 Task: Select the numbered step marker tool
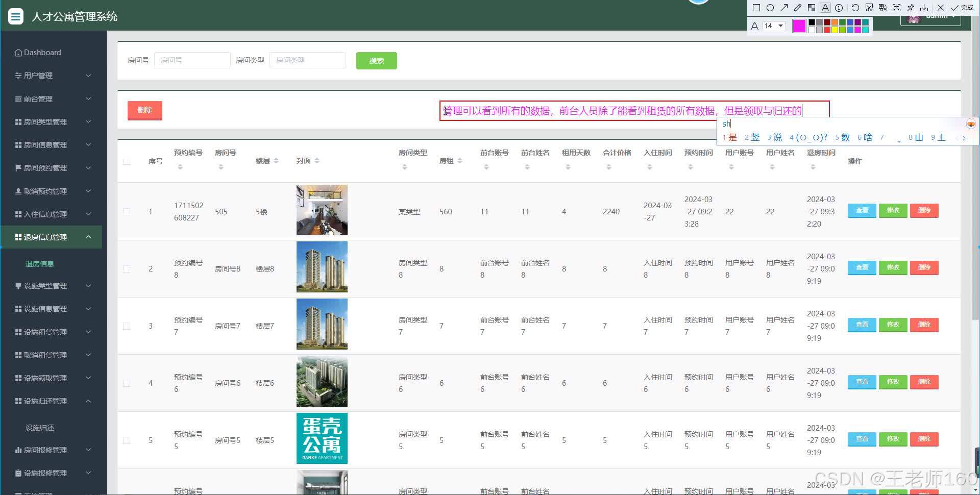pyautogui.click(x=839, y=8)
